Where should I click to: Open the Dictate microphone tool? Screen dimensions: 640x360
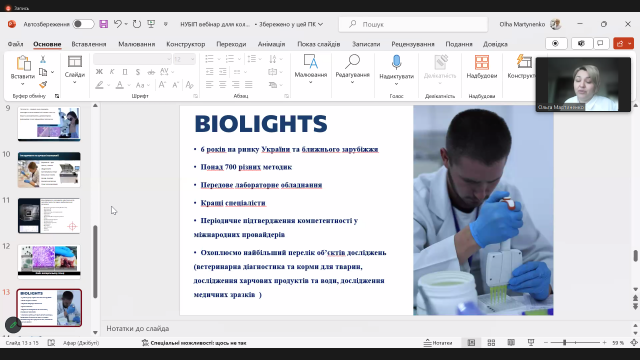tap(396, 70)
